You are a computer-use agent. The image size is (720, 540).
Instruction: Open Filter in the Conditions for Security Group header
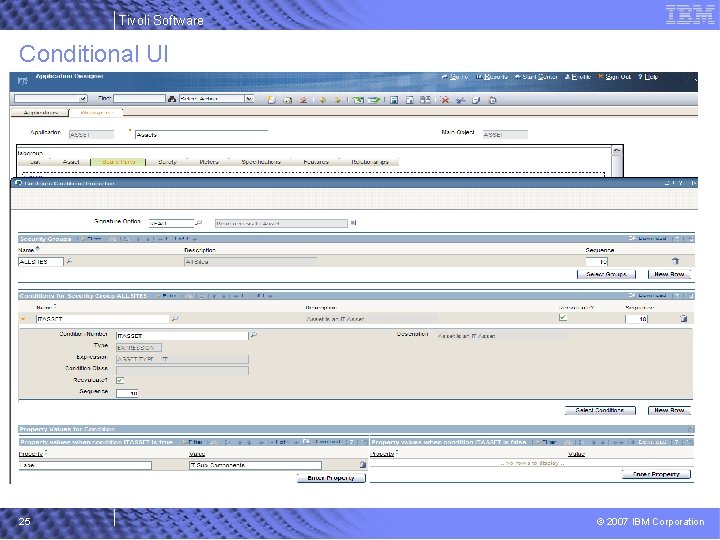167,296
